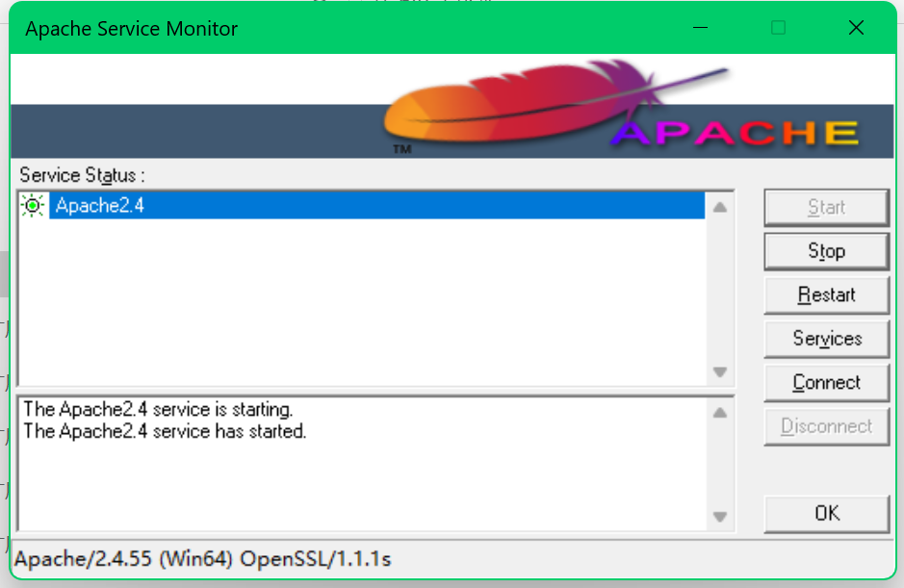
Task: Click the Service Status label
Action: (82, 175)
